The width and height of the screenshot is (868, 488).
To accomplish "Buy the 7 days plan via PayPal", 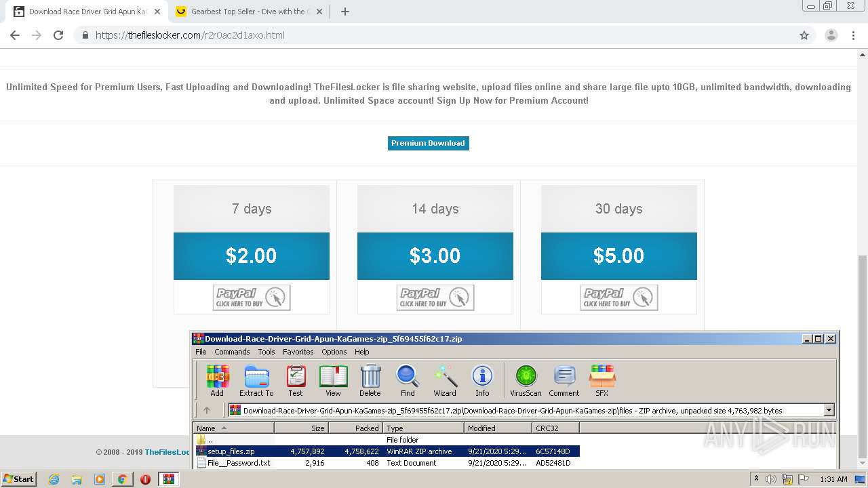I will [x=252, y=298].
